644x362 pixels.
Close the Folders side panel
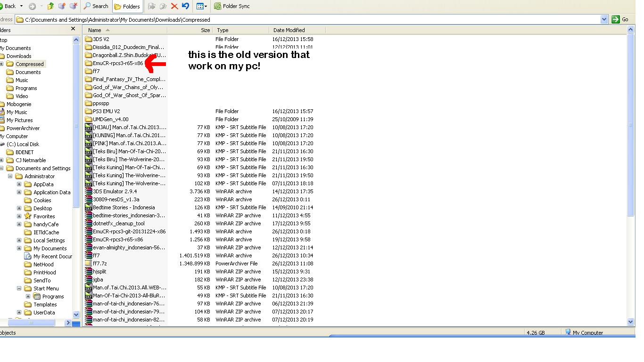click(x=73, y=29)
